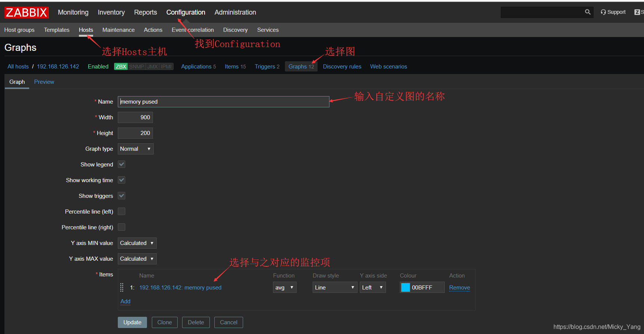This screenshot has height=334, width=644.
Task: Remove the memory pused item
Action: 460,288
